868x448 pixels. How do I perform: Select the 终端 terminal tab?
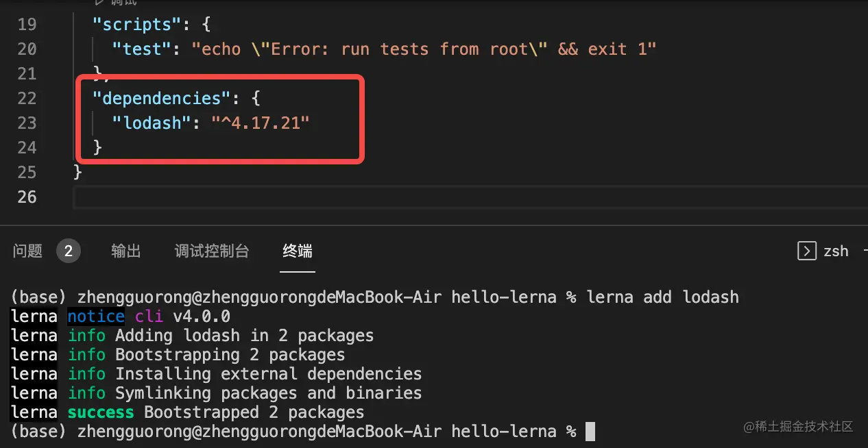[298, 251]
